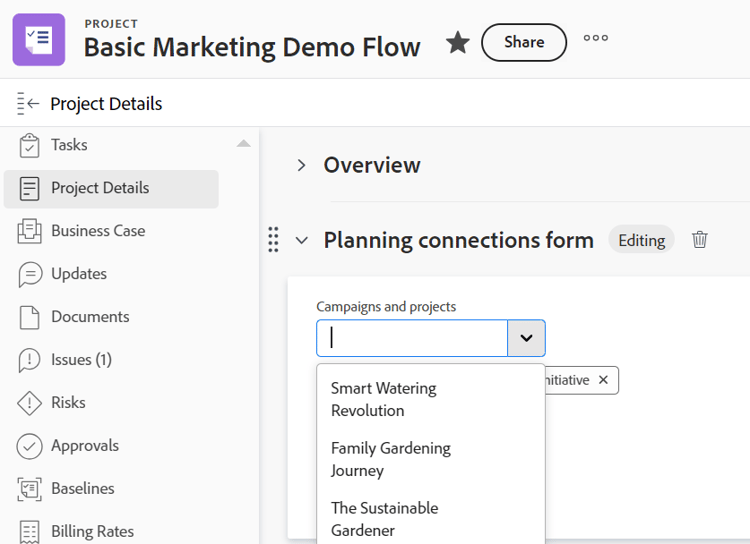Select Smart Watering Revolution option

384,399
